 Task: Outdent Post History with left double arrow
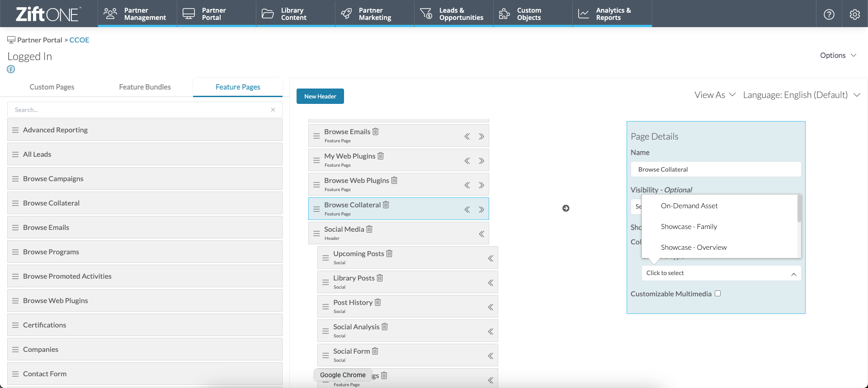pos(491,307)
